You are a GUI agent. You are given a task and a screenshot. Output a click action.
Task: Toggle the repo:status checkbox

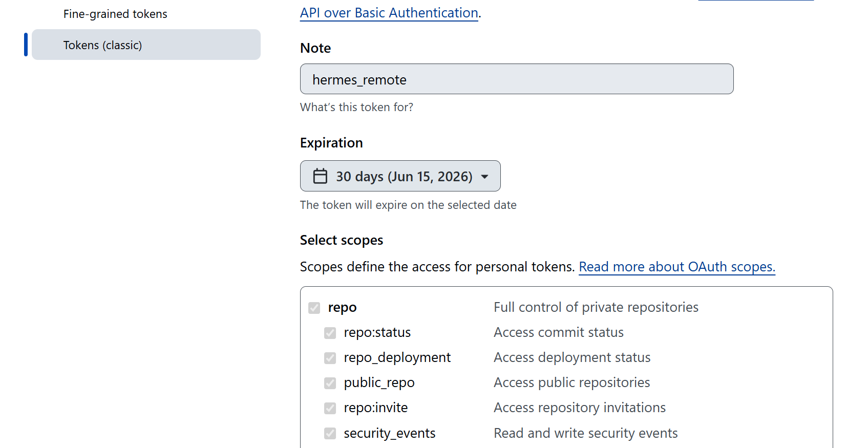click(x=330, y=333)
